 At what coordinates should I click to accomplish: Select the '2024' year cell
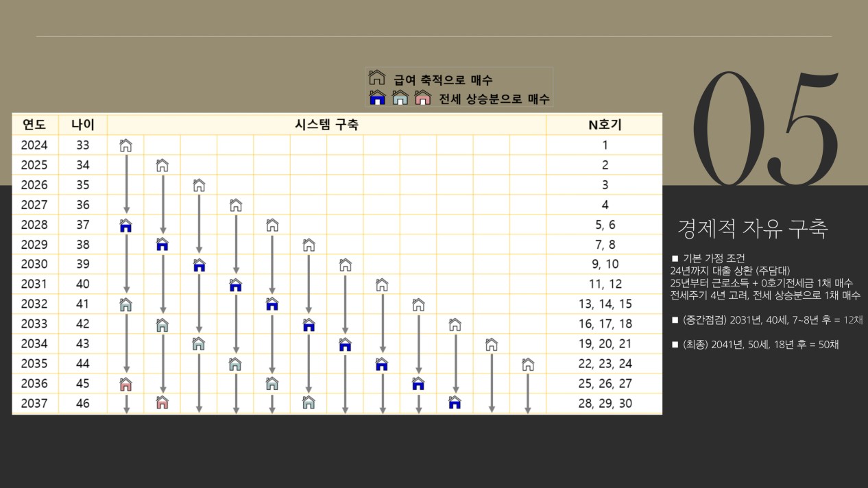(x=34, y=145)
